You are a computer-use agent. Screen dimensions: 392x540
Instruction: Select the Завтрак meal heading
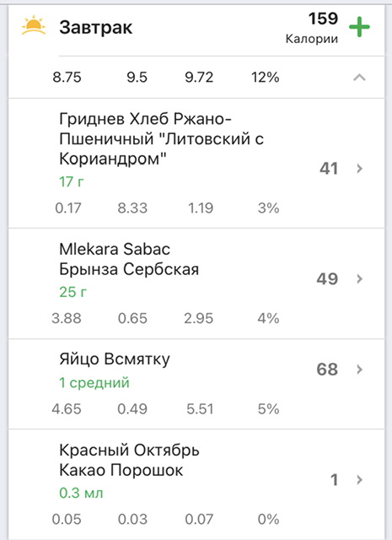[x=95, y=28]
